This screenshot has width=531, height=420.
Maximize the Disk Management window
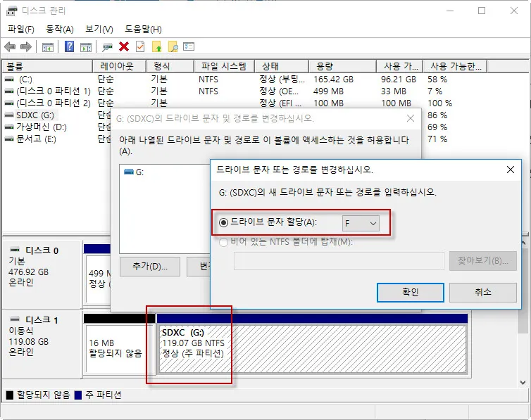tap(482, 11)
